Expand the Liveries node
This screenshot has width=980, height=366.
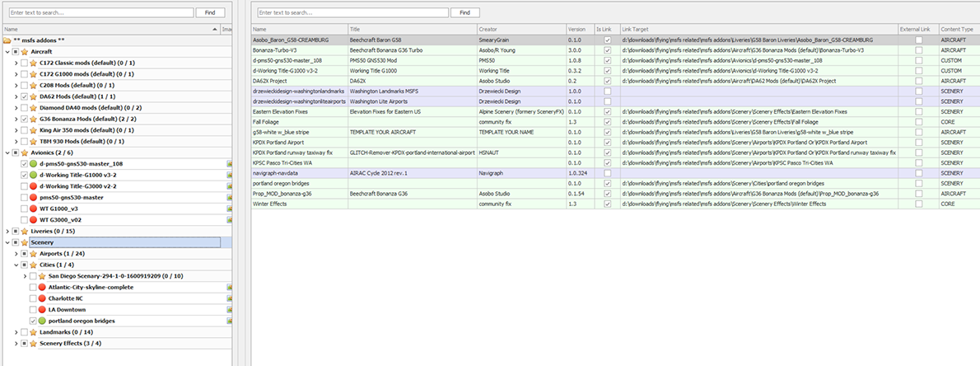[x=7, y=231]
